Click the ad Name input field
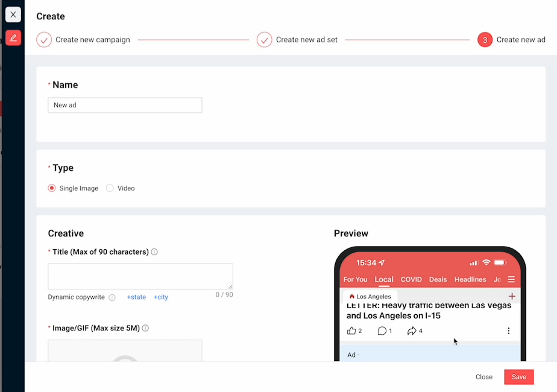 125,105
